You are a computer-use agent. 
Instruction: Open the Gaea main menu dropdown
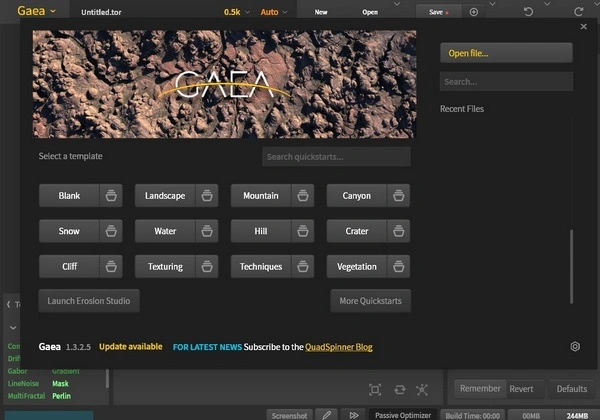(x=38, y=12)
